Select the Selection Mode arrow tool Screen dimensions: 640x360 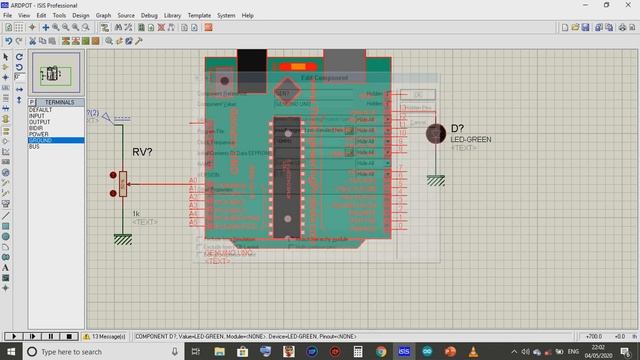6,57
